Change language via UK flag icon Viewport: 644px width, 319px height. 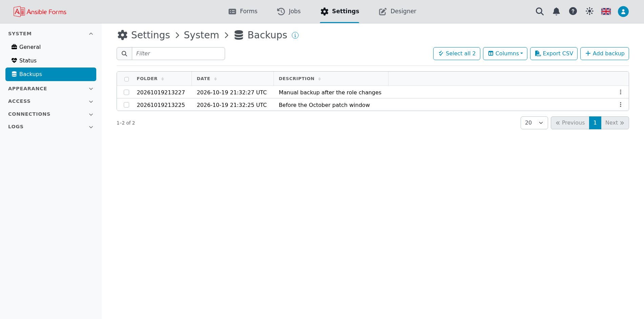[606, 12]
